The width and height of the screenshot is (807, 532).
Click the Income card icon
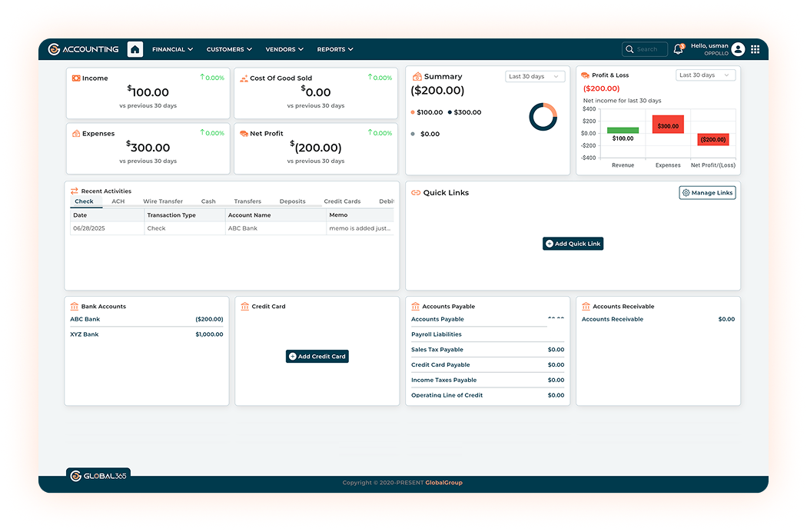(x=75, y=78)
